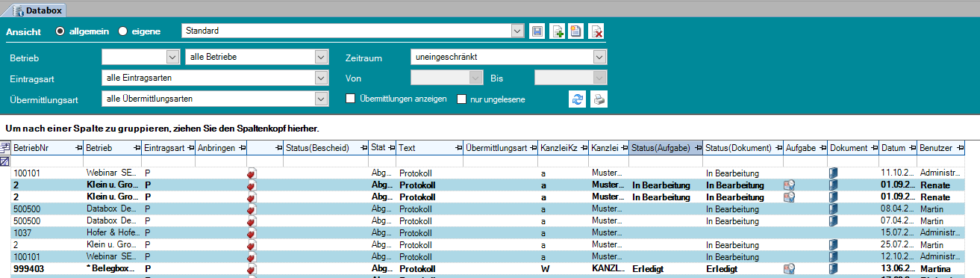Click the filter-row clear icon beside the grid
The height and width of the screenshot is (278, 980).
[x=5, y=161]
